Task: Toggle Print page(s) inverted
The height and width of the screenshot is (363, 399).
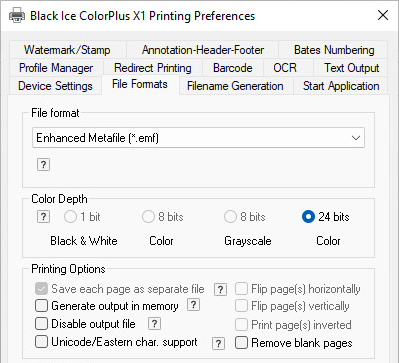Action: pos(241,324)
